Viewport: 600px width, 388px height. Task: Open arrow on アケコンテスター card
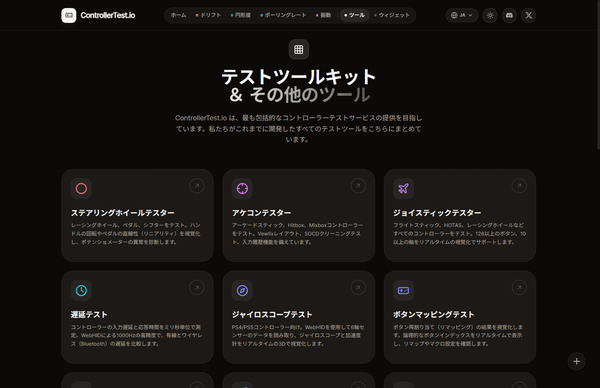tap(358, 186)
